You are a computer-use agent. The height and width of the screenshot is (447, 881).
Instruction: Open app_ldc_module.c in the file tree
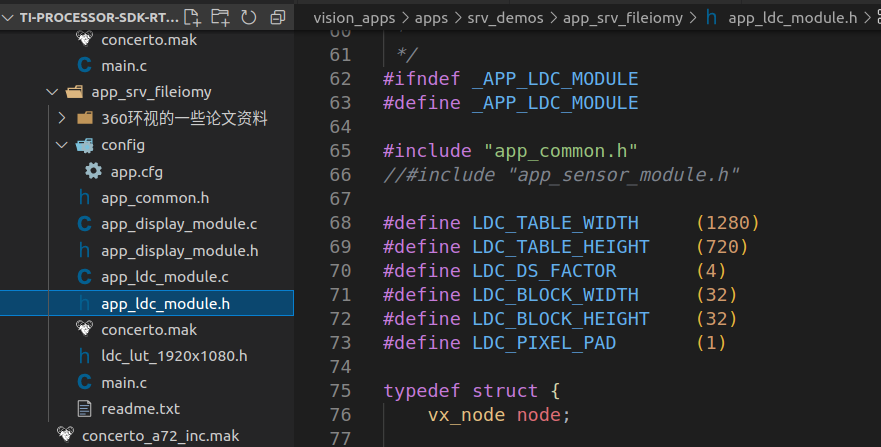pos(165,277)
